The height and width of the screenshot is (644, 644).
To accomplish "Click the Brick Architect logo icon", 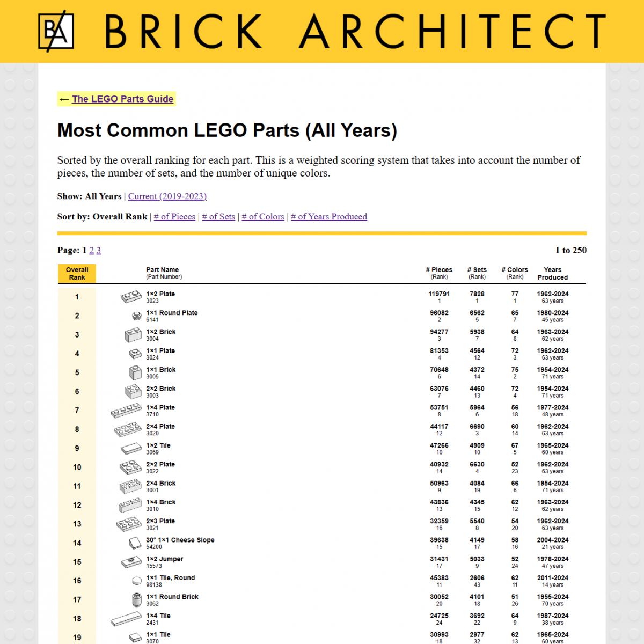I will 55,31.
